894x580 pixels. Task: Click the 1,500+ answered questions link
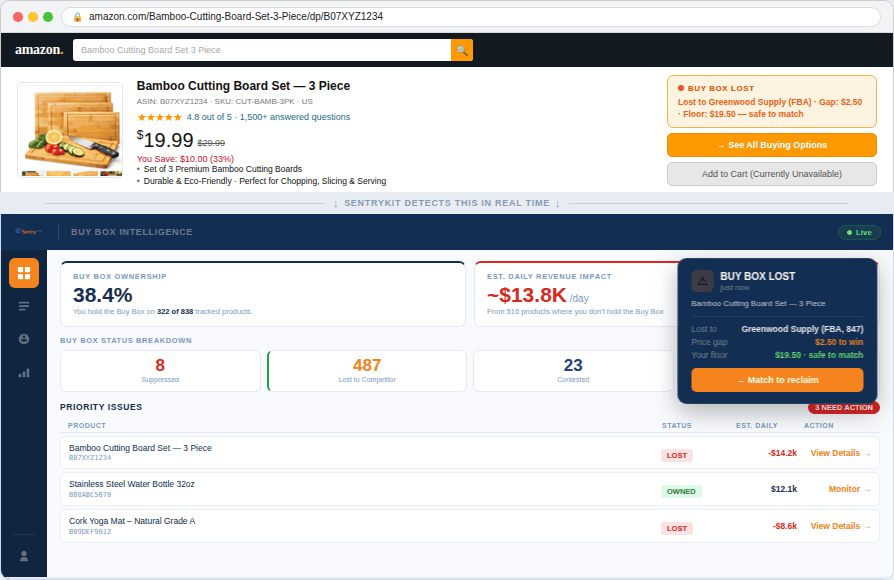[294, 116]
